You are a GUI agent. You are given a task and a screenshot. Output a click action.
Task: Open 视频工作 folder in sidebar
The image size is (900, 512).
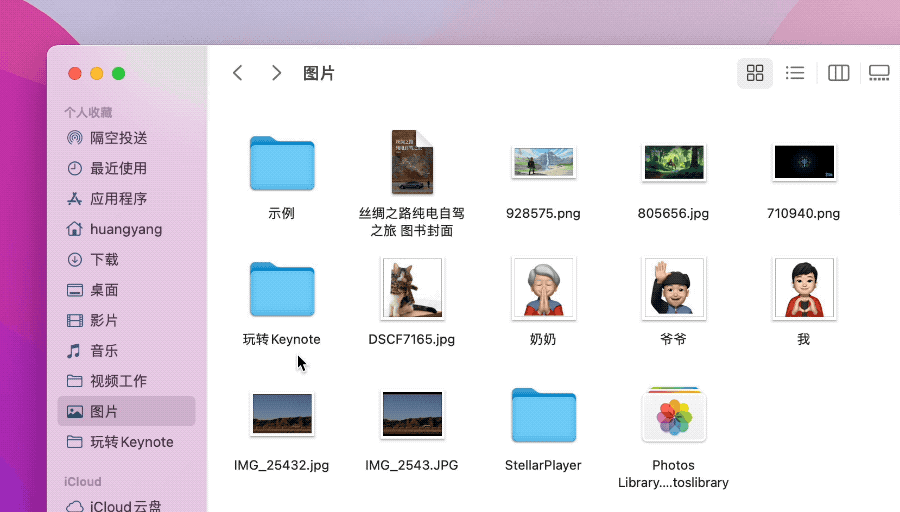(126, 381)
